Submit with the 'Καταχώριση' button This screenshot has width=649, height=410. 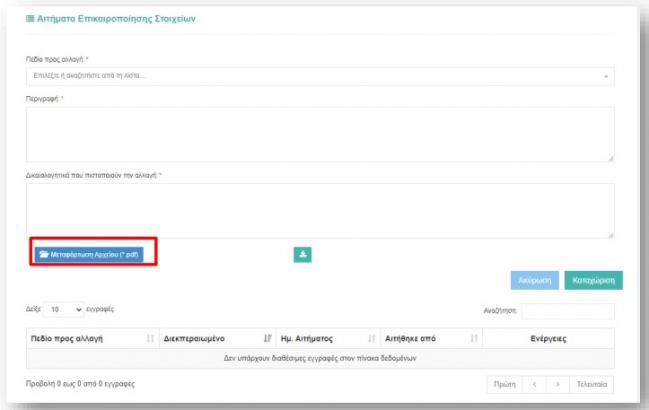tap(593, 280)
